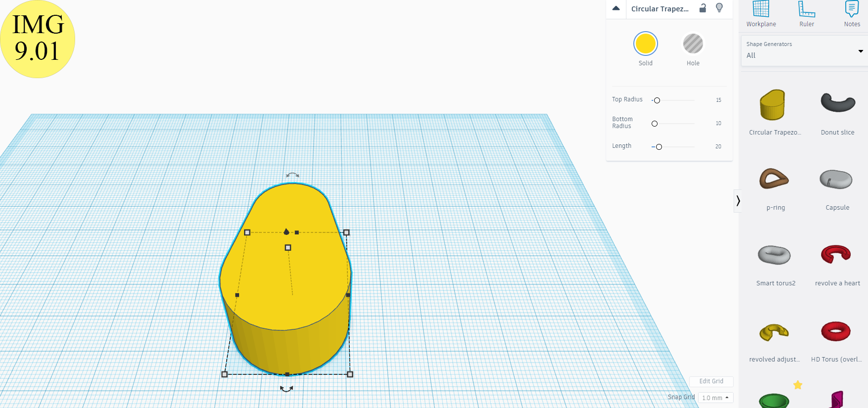Collapse the shape inspector panel
The width and height of the screenshot is (868, 408).
[616, 8]
